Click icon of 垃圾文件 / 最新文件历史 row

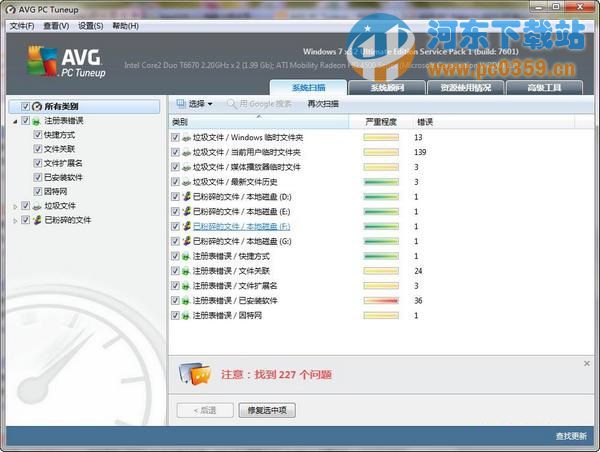[x=186, y=182]
